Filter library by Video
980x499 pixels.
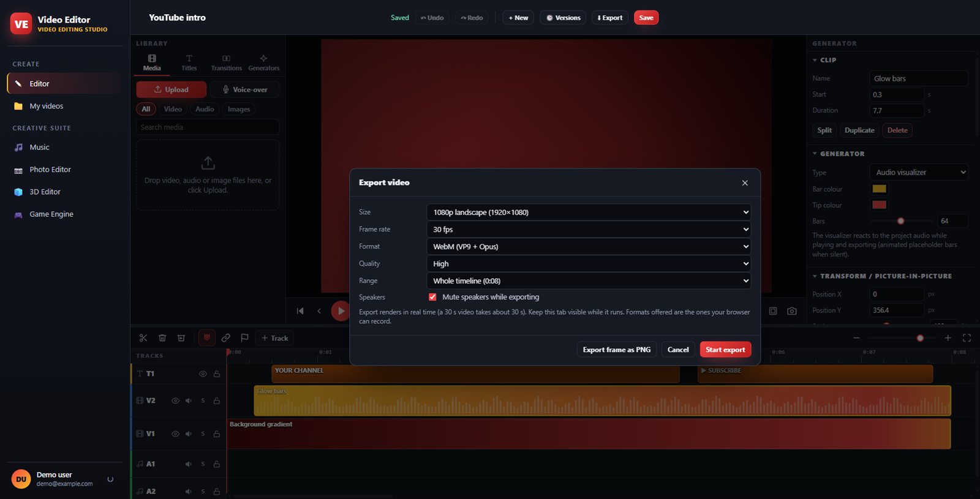(173, 109)
